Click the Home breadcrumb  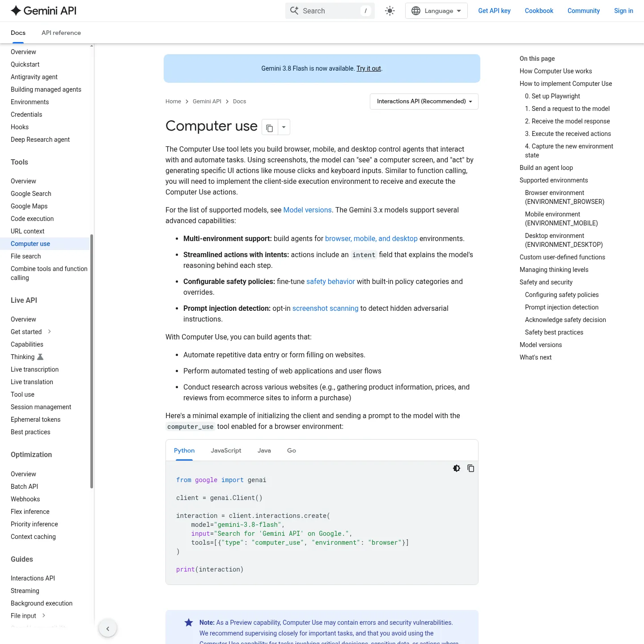(173, 102)
